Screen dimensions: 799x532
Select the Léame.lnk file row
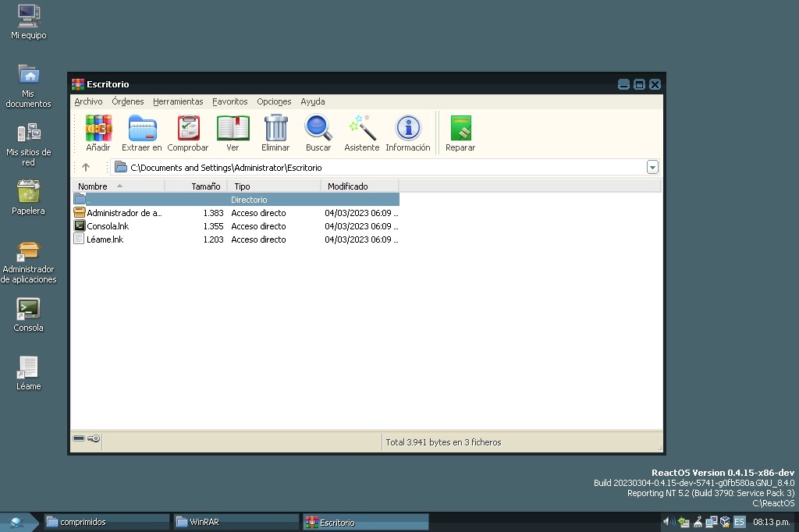pyautogui.click(x=236, y=239)
